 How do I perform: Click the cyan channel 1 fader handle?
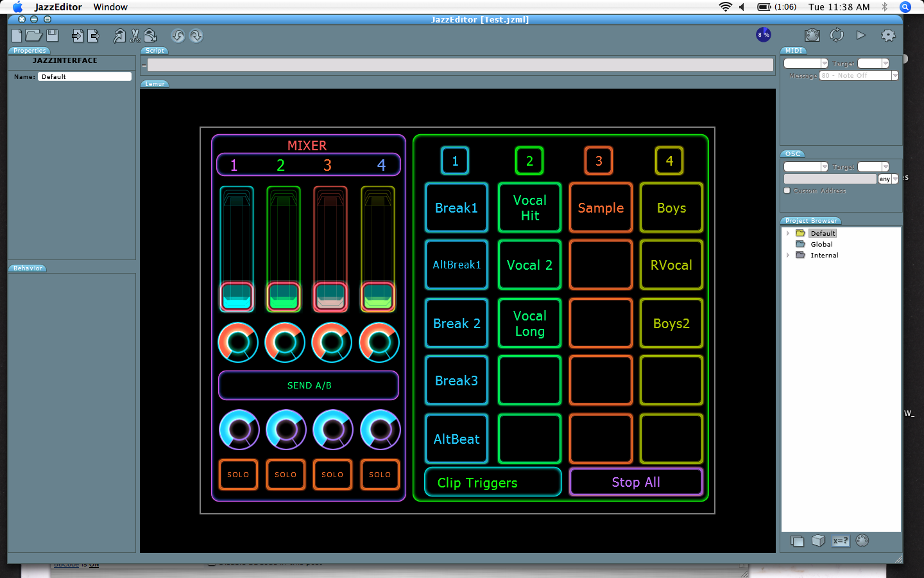[237, 297]
